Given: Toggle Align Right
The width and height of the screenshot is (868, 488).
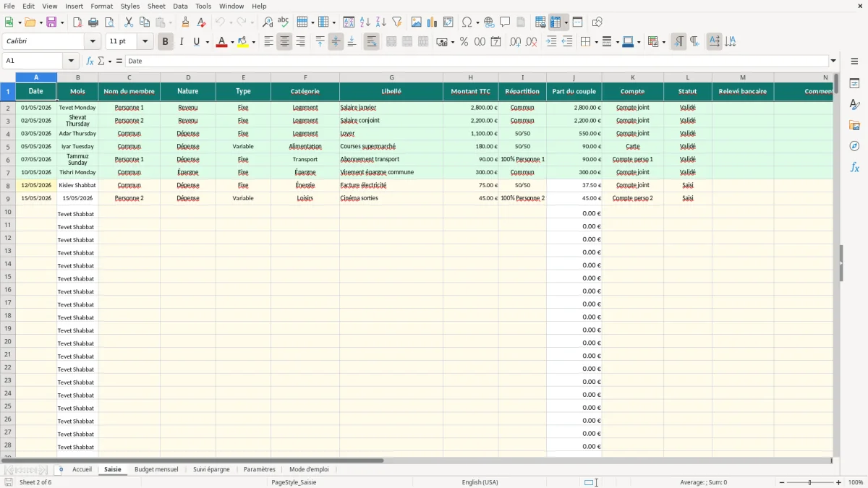Looking at the screenshot, I should pyautogui.click(x=300, y=42).
